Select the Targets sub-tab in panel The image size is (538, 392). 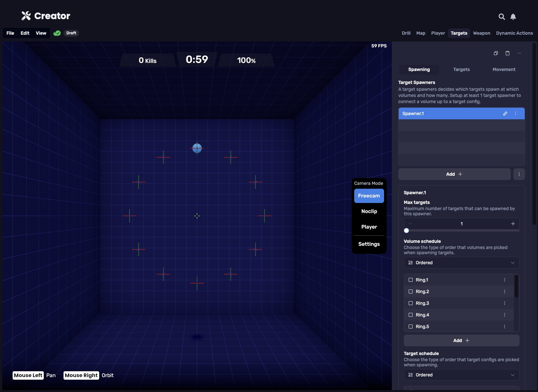tap(462, 69)
